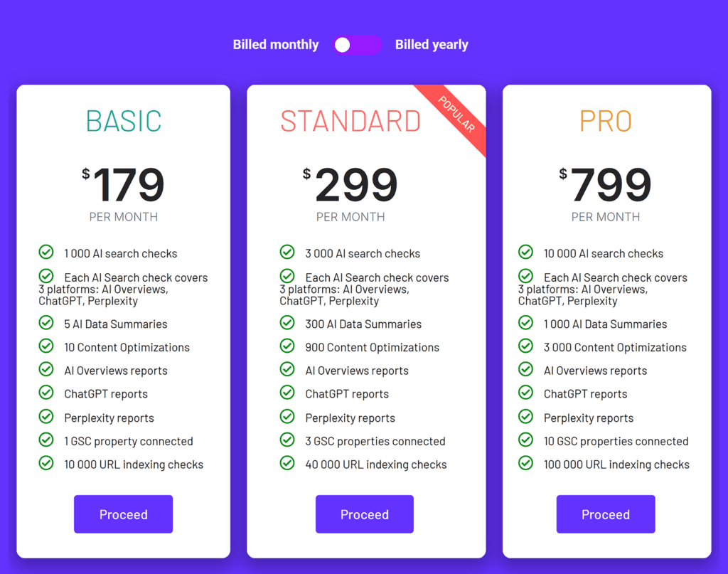Select the PRO plan title
Viewport: 728px width, 574px height.
(605, 122)
